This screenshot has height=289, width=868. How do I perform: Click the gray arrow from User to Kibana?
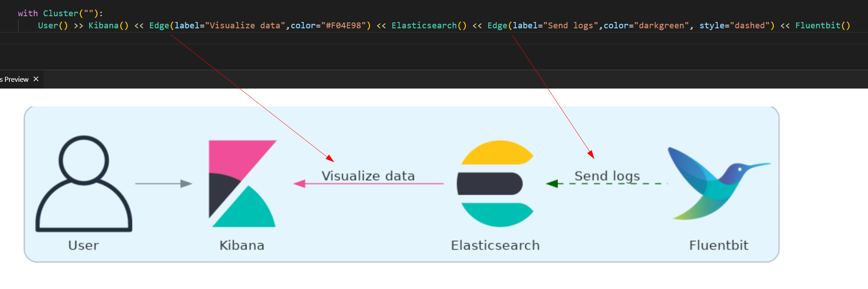click(x=163, y=183)
